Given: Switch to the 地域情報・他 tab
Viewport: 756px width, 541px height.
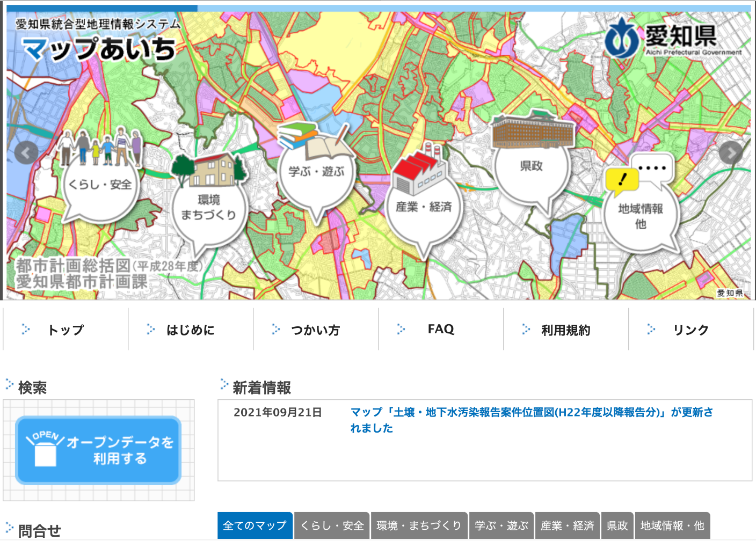Looking at the screenshot, I should 672,525.
